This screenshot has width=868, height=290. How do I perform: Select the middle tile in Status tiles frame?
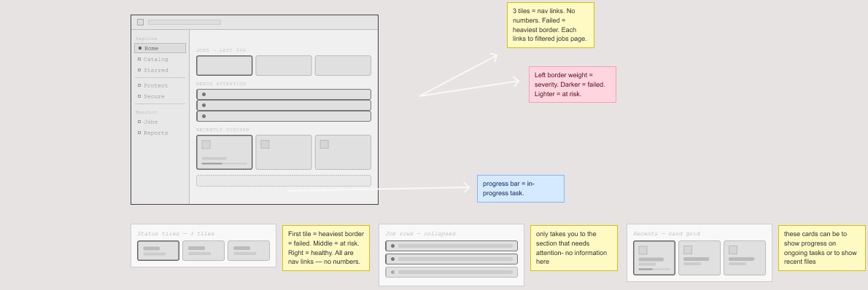pyautogui.click(x=204, y=251)
